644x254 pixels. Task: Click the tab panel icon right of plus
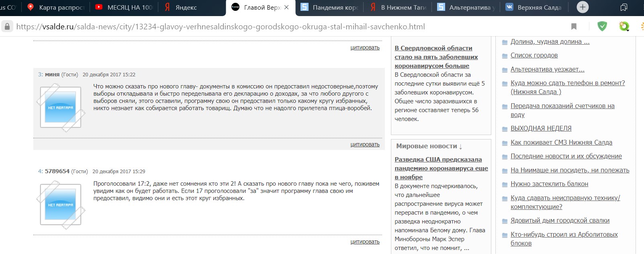(624, 7)
